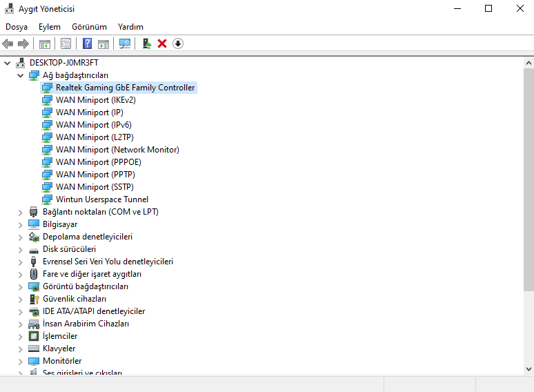Scan for hardware changes monitor icon

pos(125,43)
